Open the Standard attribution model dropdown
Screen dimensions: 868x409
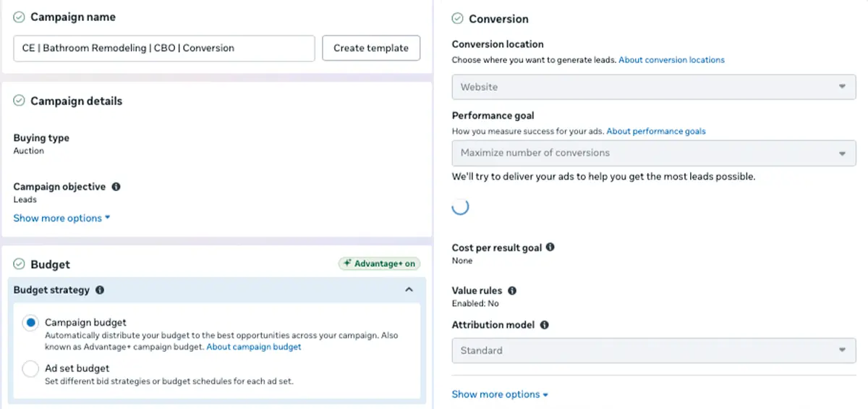pos(653,350)
